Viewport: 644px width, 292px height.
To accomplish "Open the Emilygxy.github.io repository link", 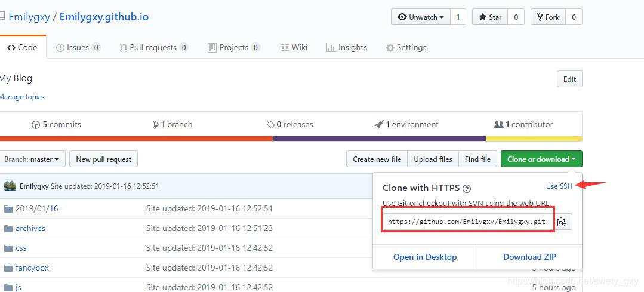I will coord(104,17).
